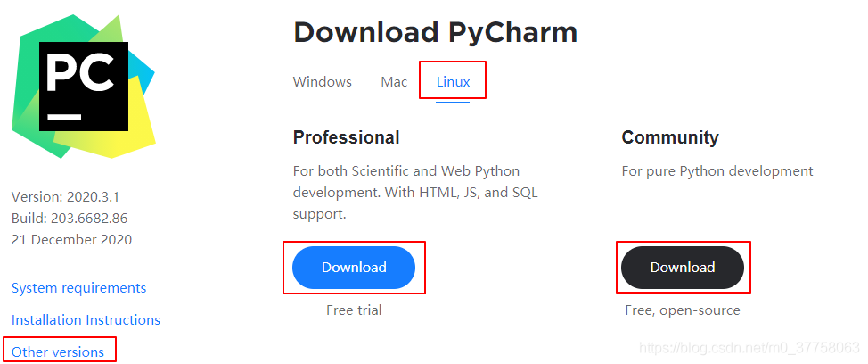Viewport: 868px width, 364px height.
Task: Select the Linux tab
Action: [x=453, y=82]
